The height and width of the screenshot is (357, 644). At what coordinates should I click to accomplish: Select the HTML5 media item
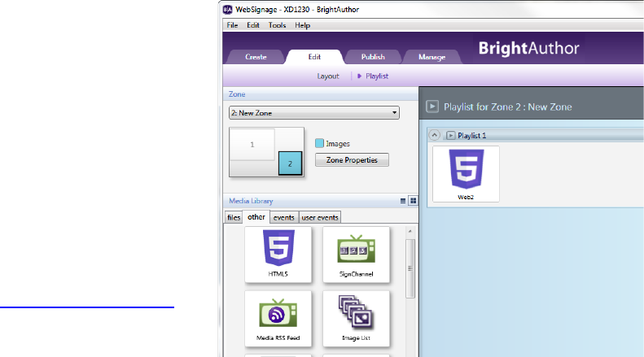pyautogui.click(x=278, y=255)
